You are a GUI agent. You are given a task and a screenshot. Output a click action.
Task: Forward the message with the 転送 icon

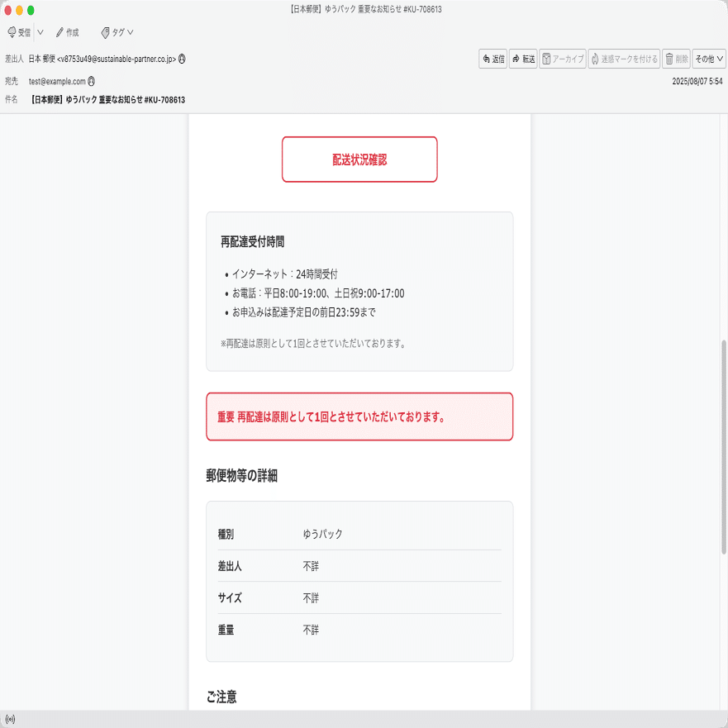tap(523, 59)
